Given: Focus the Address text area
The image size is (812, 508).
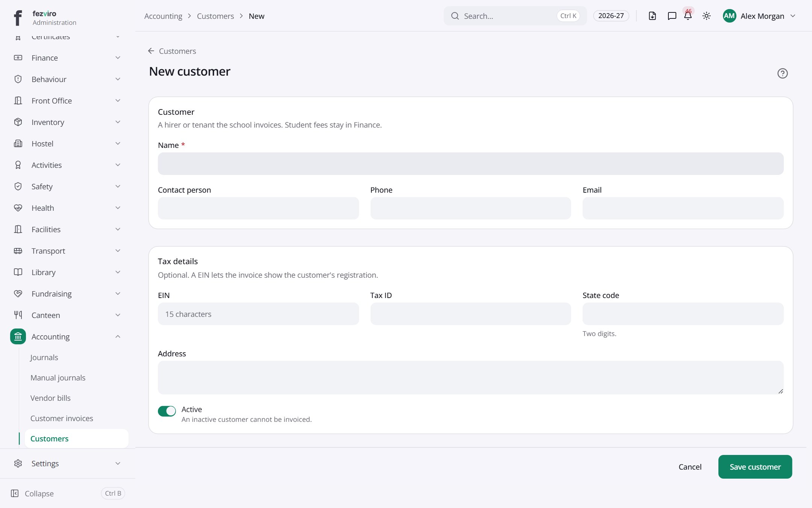Looking at the screenshot, I should [471, 377].
